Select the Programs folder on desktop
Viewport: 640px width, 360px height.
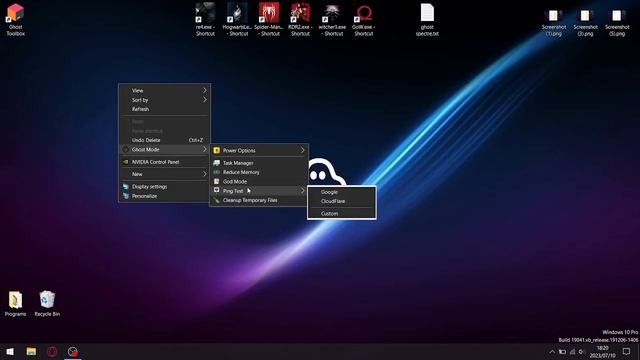pos(16,304)
